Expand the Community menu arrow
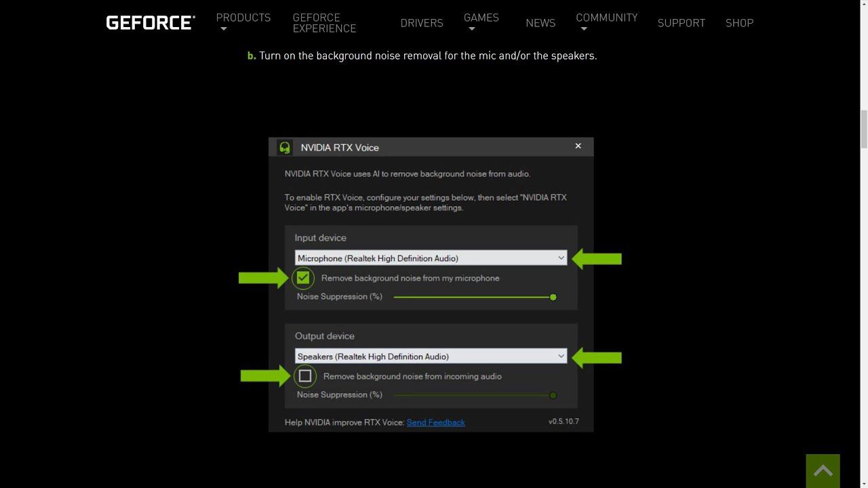This screenshot has width=868, height=488. point(584,29)
